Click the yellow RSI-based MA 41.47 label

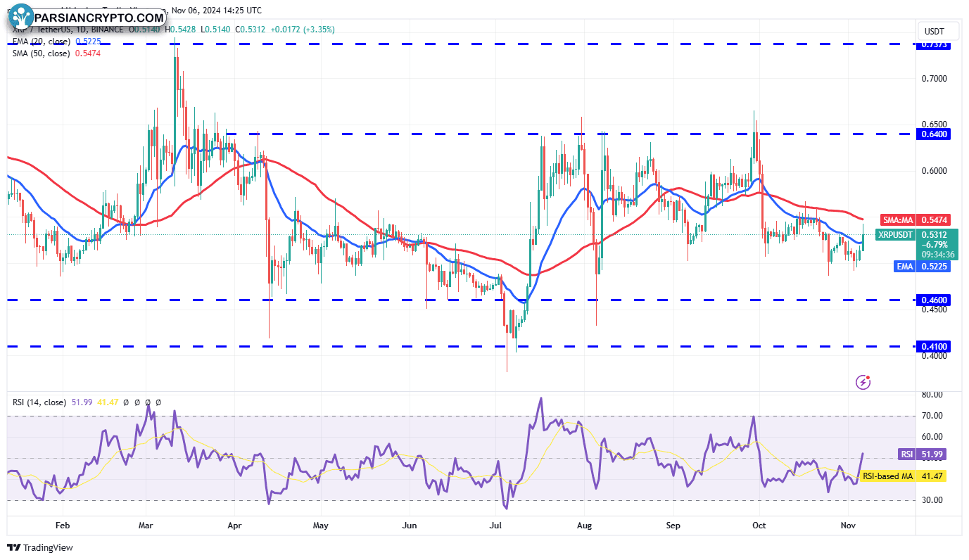coord(904,476)
